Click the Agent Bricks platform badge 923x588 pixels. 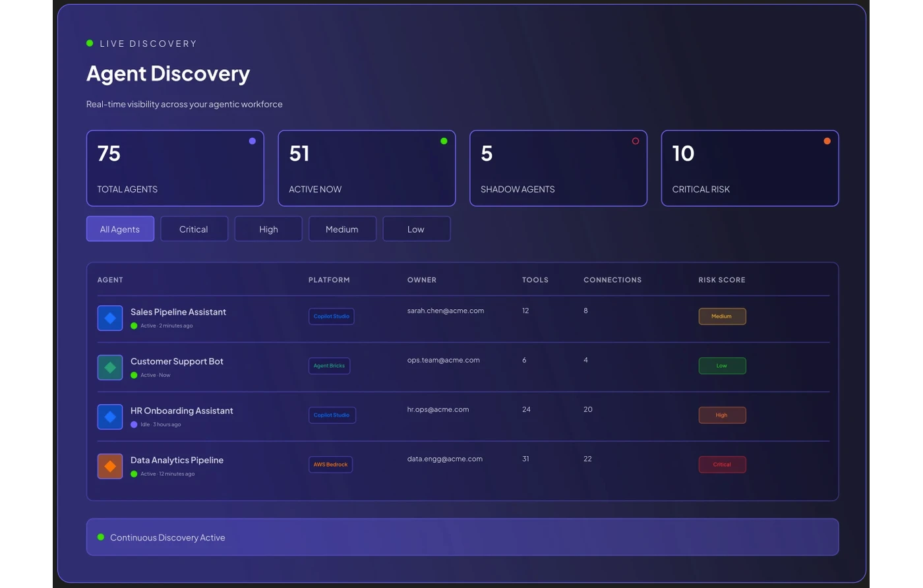pyautogui.click(x=329, y=366)
